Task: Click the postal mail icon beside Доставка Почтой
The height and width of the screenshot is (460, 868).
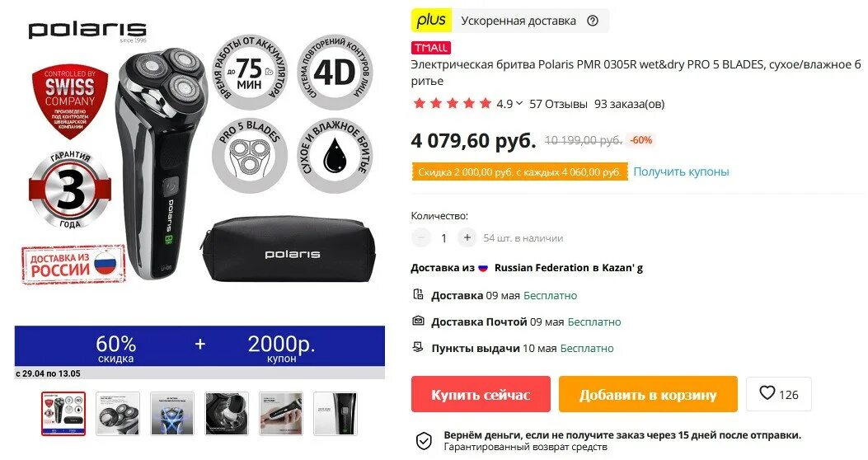Action: (x=419, y=321)
